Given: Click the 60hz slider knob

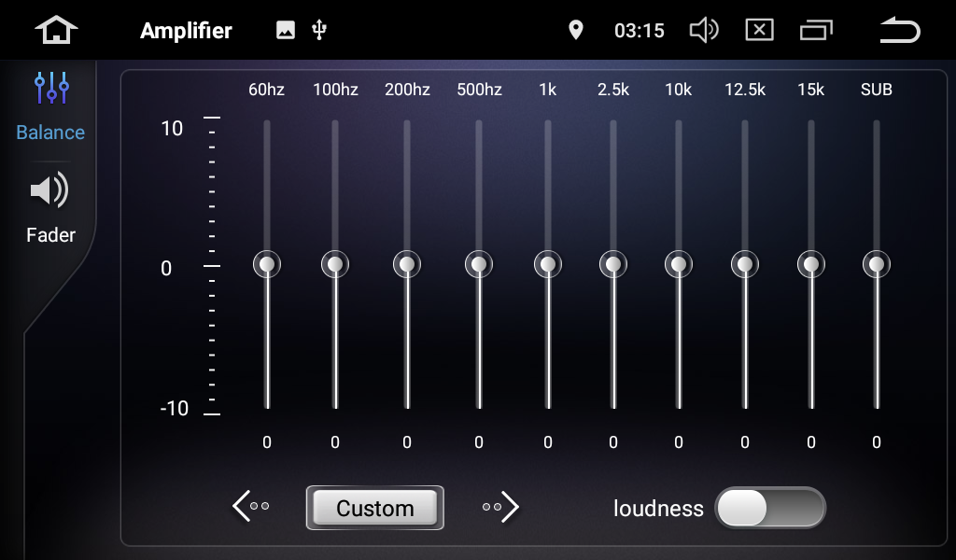Looking at the screenshot, I should [267, 264].
